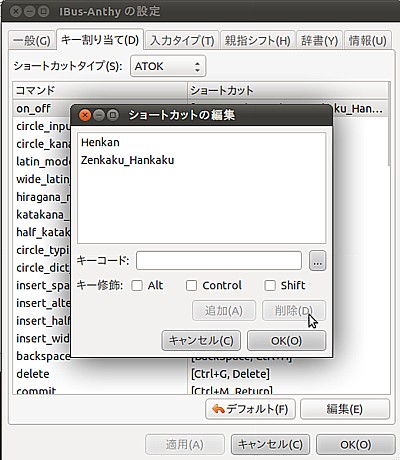Click the "..." key code browse button
Image resolution: width=400 pixels, height=460 pixels.
pyautogui.click(x=317, y=261)
